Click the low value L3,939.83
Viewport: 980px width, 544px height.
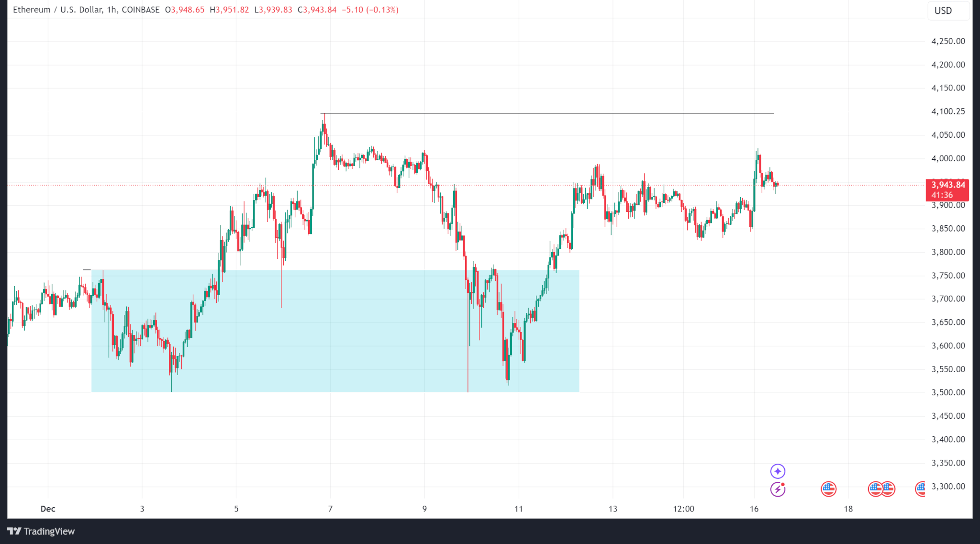point(273,10)
